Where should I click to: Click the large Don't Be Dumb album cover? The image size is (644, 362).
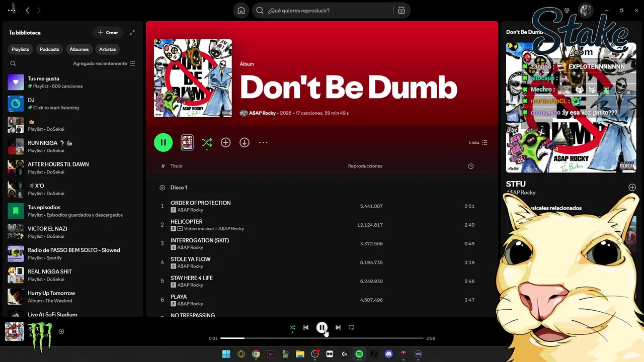(x=193, y=78)
